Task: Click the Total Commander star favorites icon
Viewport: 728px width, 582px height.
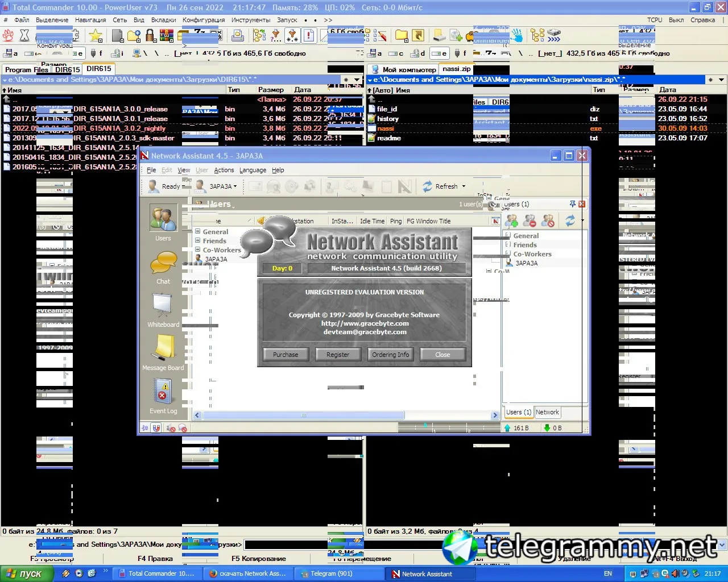Action: click(x=96, y=36)
